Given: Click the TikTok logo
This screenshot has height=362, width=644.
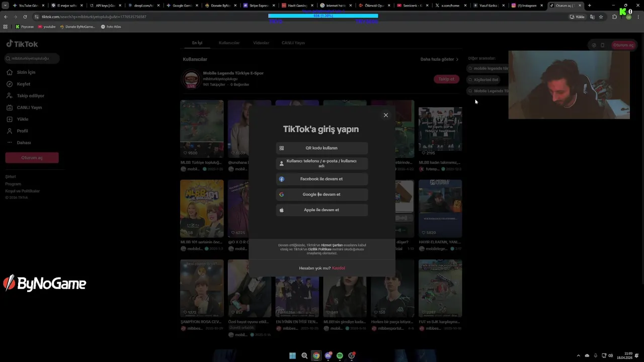Looking at the screenshot, I should [22, 44].
